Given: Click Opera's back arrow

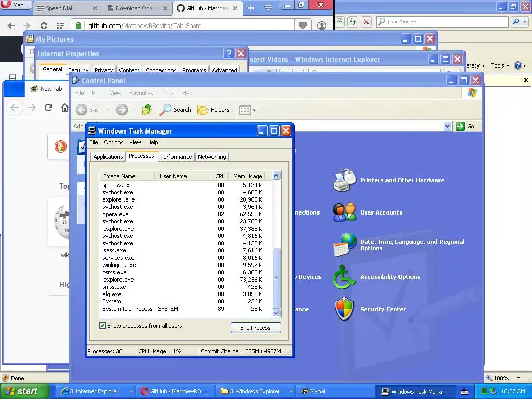Looking at the screenshot, I should coord(11,25).
